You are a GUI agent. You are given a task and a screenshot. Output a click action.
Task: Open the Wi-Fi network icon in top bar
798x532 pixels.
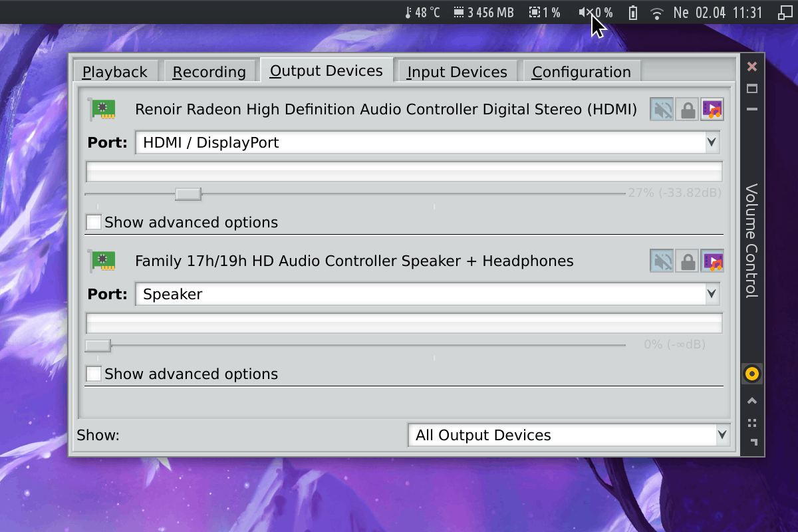pos(657,13)
